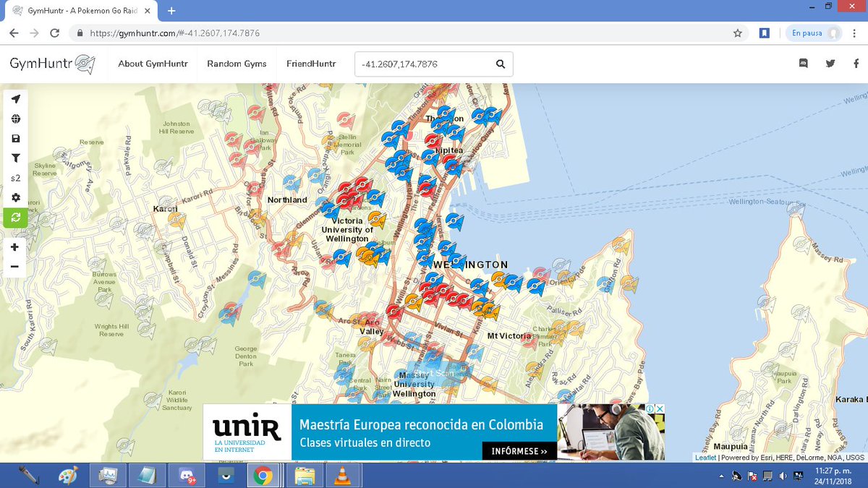Screen dimensions: 868x488
Task: Open File Explorer in taskbar
Action: point(304,476)
